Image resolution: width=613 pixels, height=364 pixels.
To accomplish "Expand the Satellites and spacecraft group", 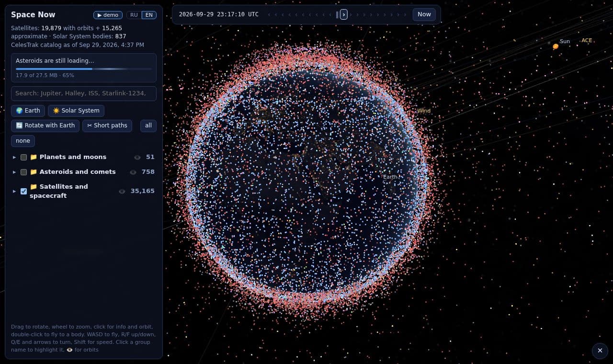I will (14, 191).
